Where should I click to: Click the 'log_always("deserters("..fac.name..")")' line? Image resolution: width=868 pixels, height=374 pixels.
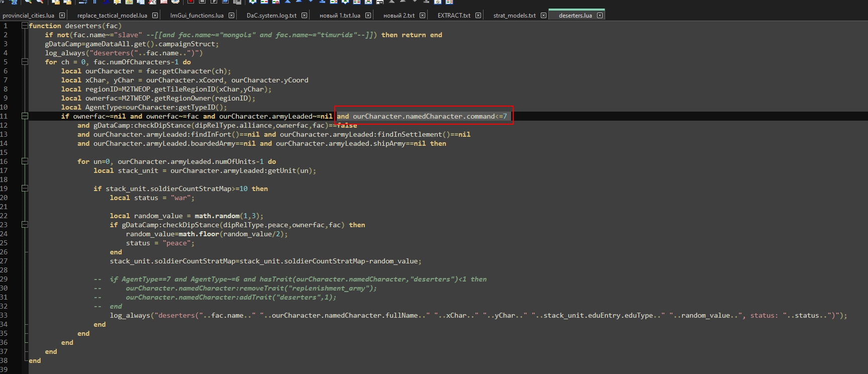(x=124, y=53)
